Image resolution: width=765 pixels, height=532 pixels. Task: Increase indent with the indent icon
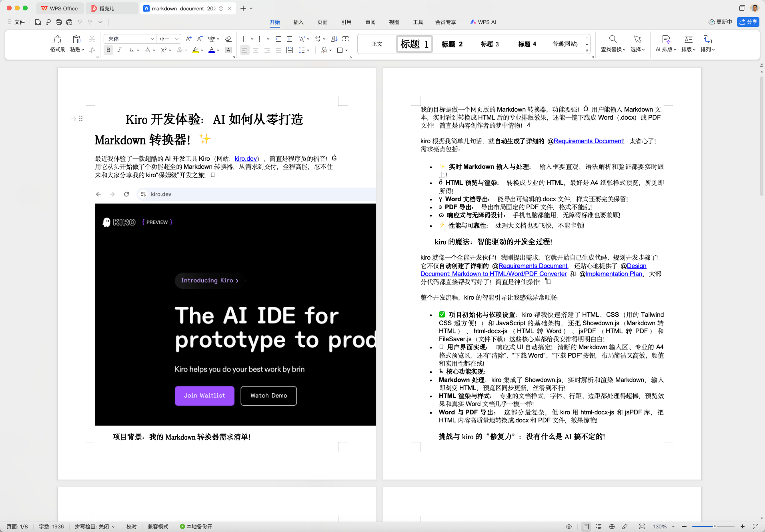289,39
